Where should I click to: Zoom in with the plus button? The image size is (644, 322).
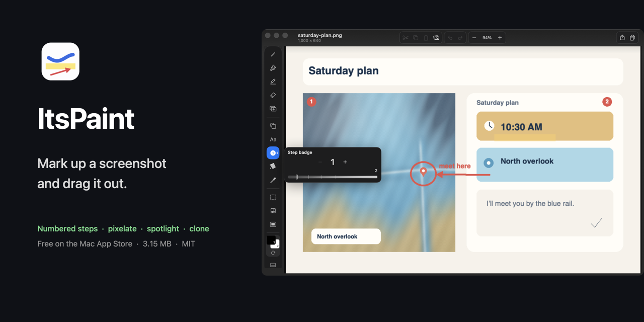pyautogui.click(x=500, y=38)
